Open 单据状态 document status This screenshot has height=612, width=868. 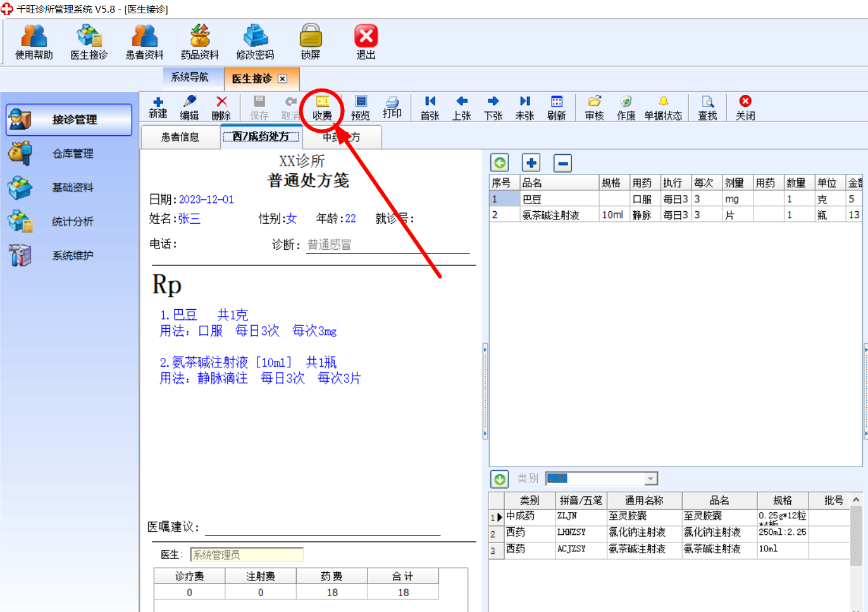click(663, 108)
